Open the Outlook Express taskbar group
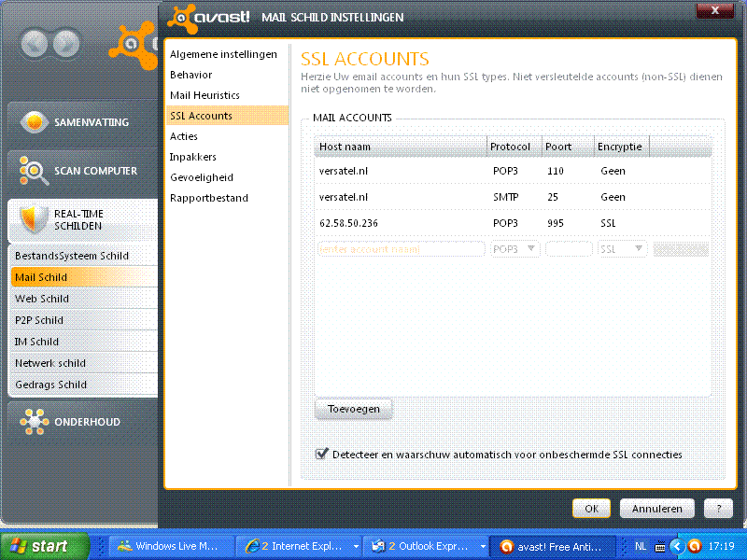The height and width of the screenshot is (560, 747). click(x=426, y=546)
